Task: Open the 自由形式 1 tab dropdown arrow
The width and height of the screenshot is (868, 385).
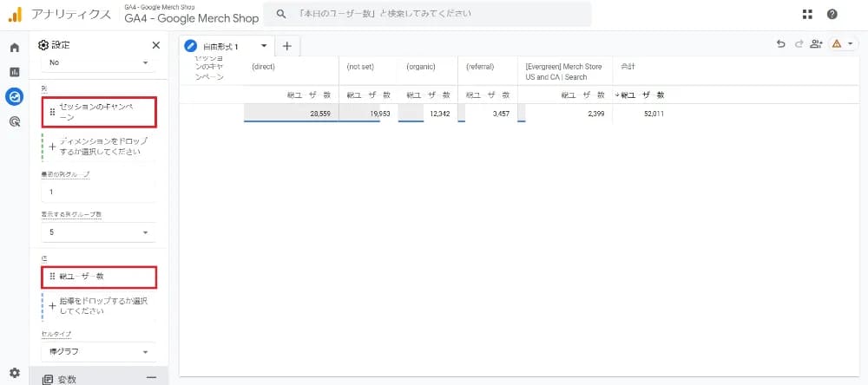Action: pyautogui.click(x=264, y=46)
